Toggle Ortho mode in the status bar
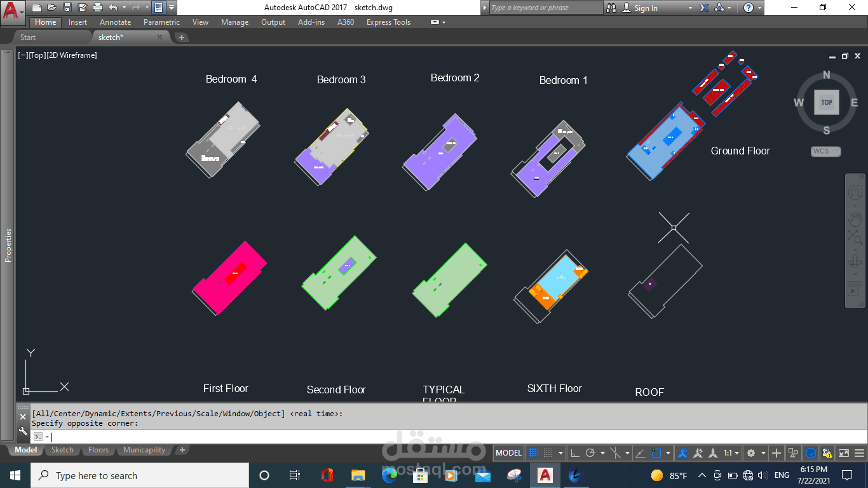 point(575,453)
